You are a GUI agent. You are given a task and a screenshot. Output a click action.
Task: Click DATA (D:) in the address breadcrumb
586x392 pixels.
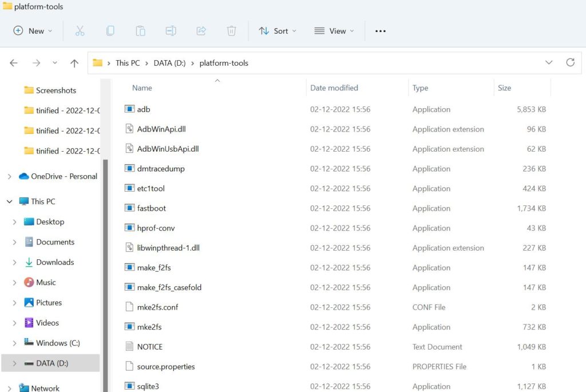tap(169, 63)
